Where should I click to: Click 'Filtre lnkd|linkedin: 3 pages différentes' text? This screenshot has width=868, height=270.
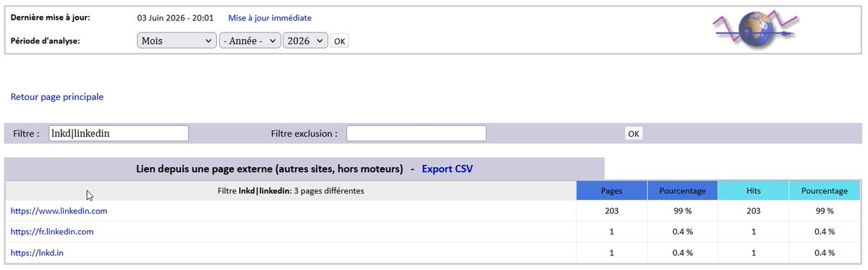(291, 191)
